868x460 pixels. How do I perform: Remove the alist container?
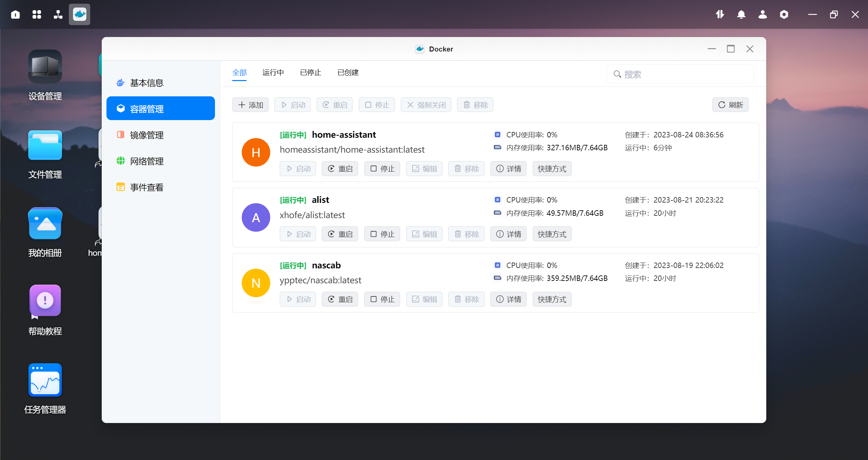tap(466, 234)
